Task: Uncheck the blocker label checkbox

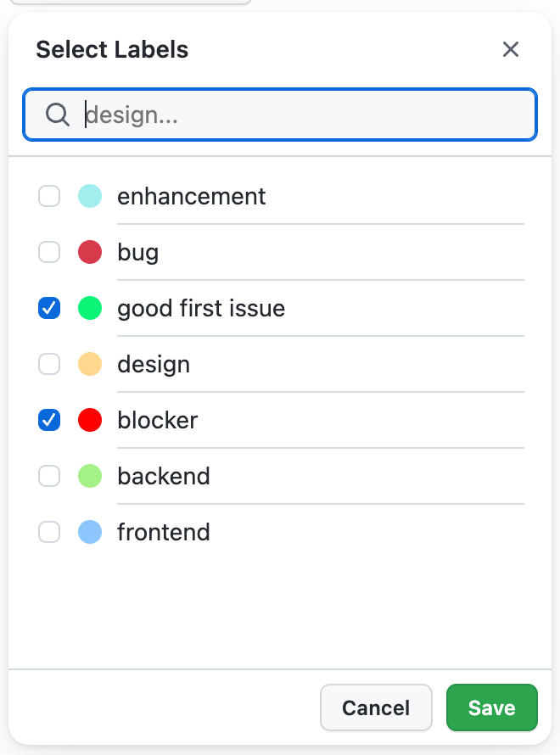Action: coord(49,421)
